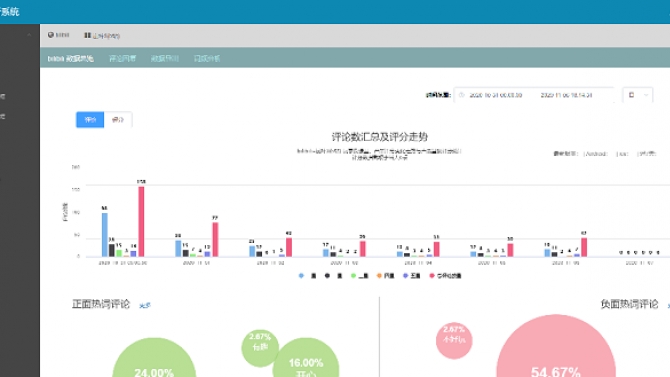Toggle the green legend series
Screen dimensions: 670x377
[360, 276]
